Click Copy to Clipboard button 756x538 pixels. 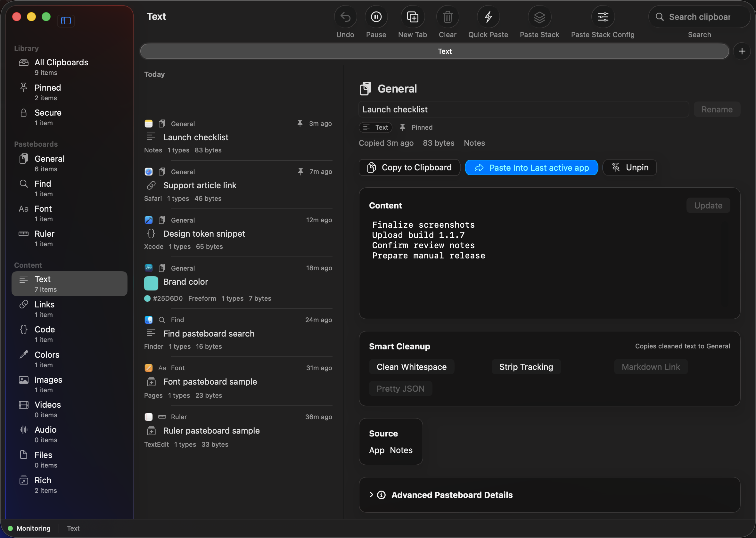(x=409, y=167)
